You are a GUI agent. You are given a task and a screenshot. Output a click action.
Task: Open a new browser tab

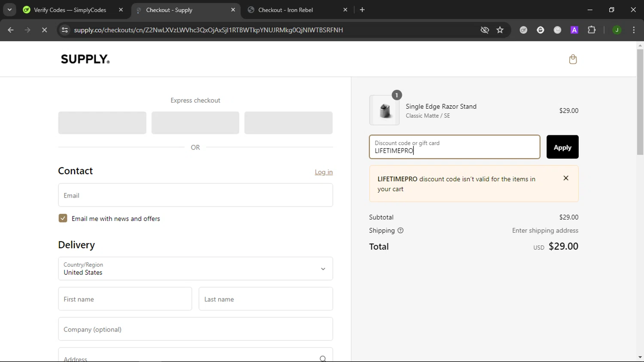(x=362, y=10)
